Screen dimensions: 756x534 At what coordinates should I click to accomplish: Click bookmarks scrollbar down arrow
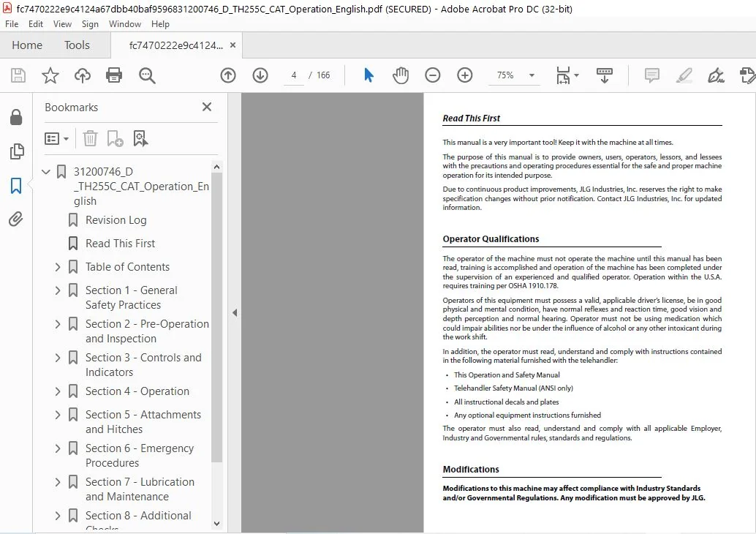[216, 523]
